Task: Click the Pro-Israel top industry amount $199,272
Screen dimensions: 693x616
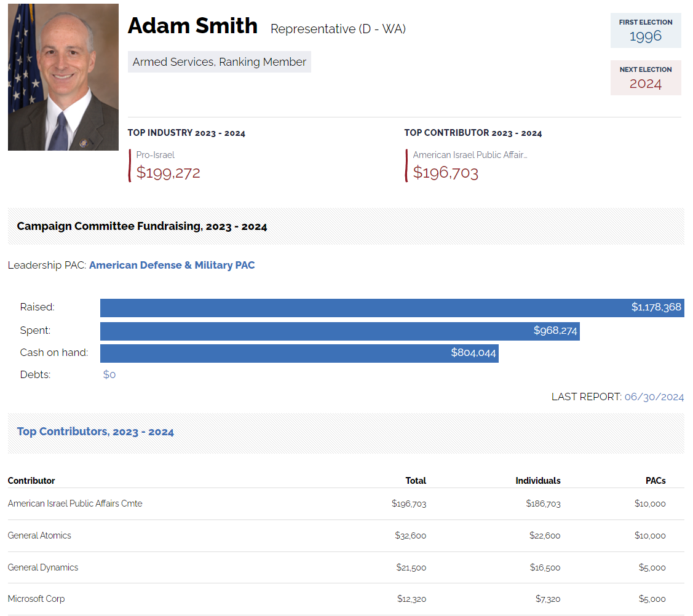Action: pos(168,173)
